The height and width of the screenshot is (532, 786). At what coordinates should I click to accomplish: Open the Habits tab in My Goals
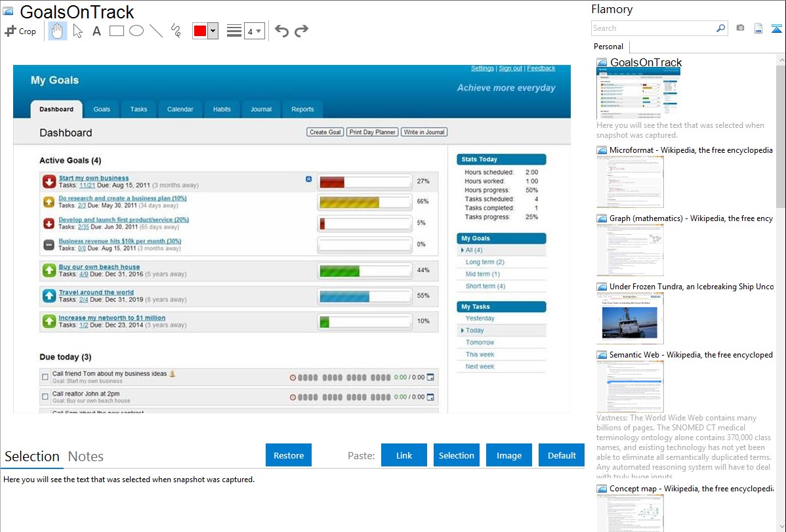222,110
